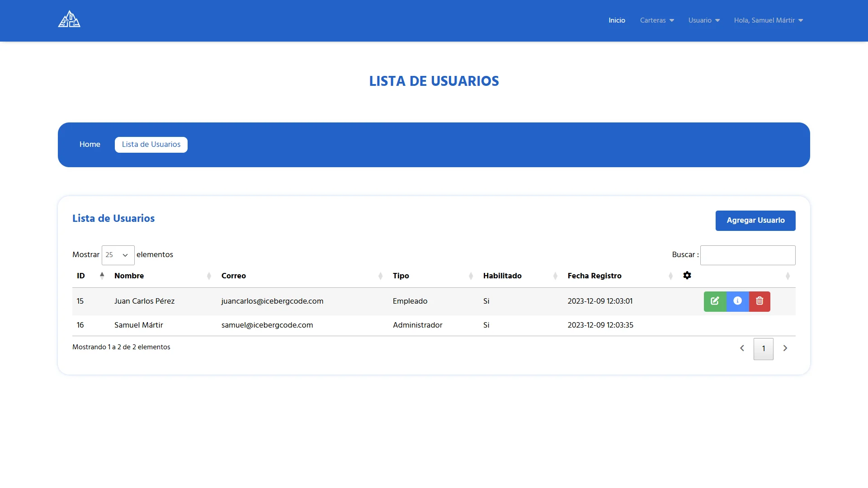Sort table by Tipo column
This screenshot has height=488, width=868.
[433, 276]
